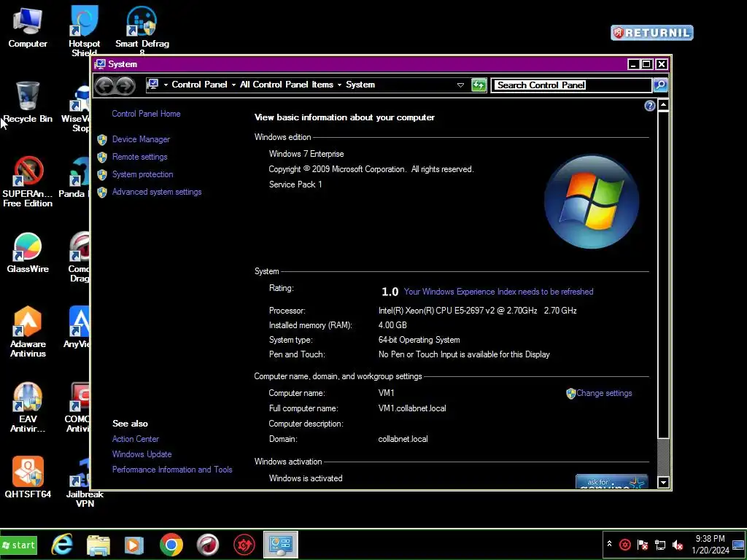Screen dimensions: 747x560
Task: Show hidden tray icons arrow
Action: pyautogui.click(x=609, y=543)
